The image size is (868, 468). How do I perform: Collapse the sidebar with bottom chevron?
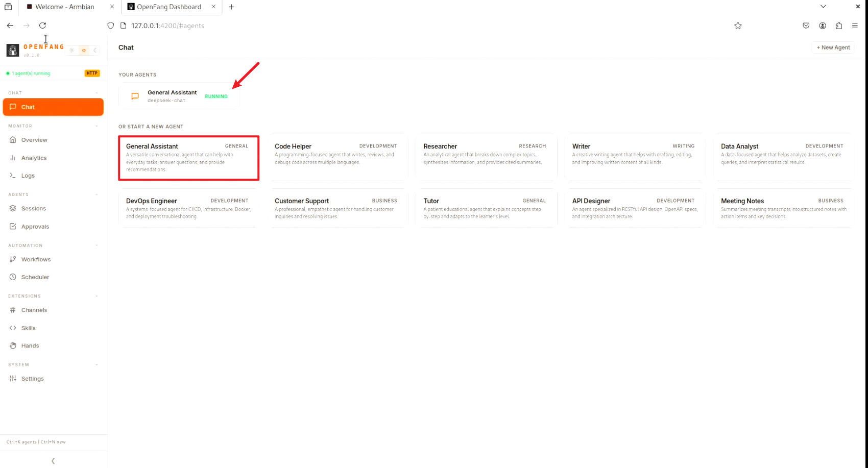53,461
